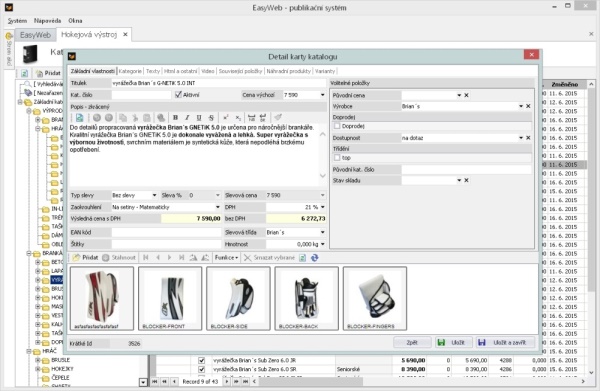Toggle checkbox for Brian's Sub Zero 6.0 JR row

202,360
